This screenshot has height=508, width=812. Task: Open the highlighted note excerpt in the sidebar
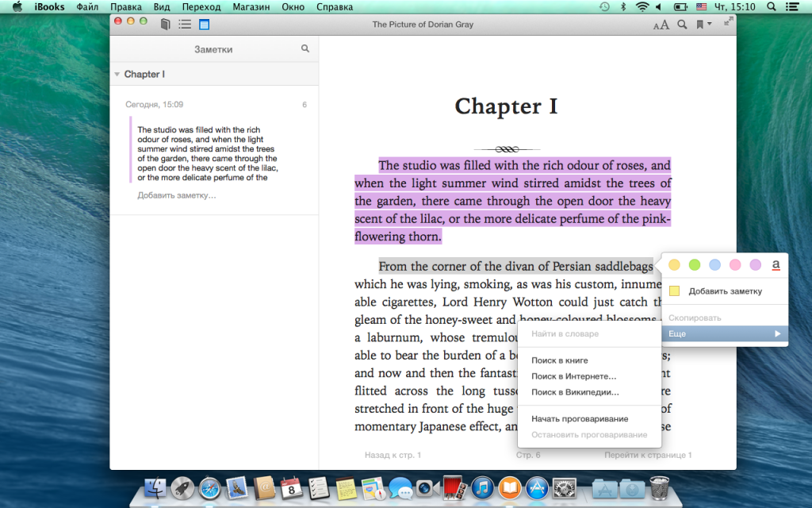(207, 153)
